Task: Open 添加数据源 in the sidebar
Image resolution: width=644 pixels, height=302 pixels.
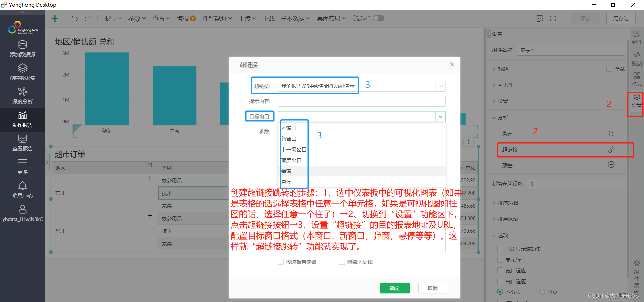Action: click(22, 49)
